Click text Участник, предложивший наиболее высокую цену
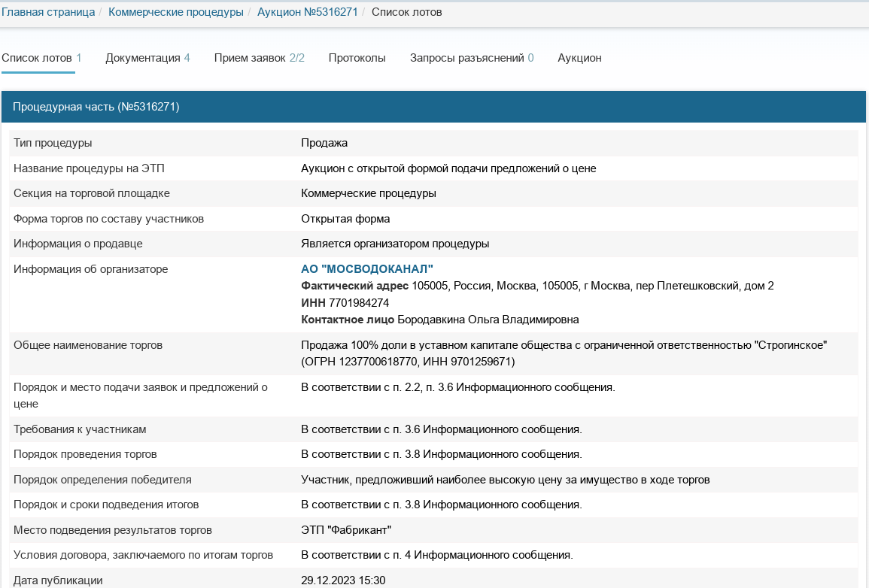Viewport: 869px width, 588px height. pos(505,480)
